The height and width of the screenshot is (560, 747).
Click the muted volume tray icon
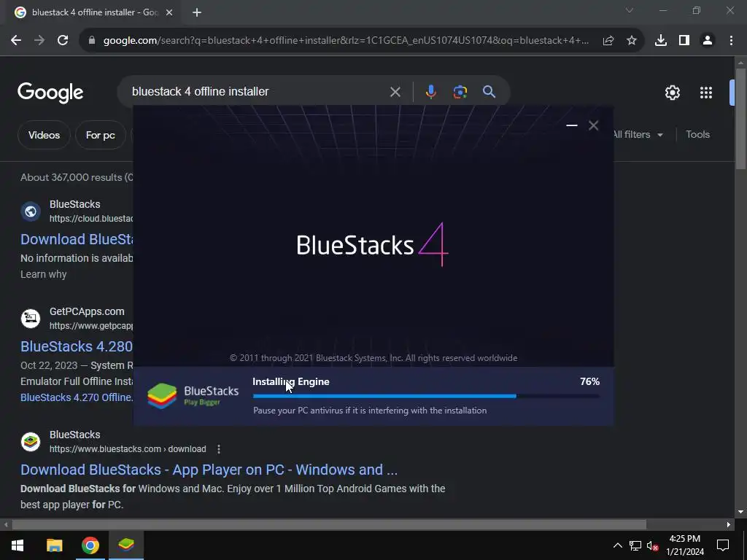point(652,546)
